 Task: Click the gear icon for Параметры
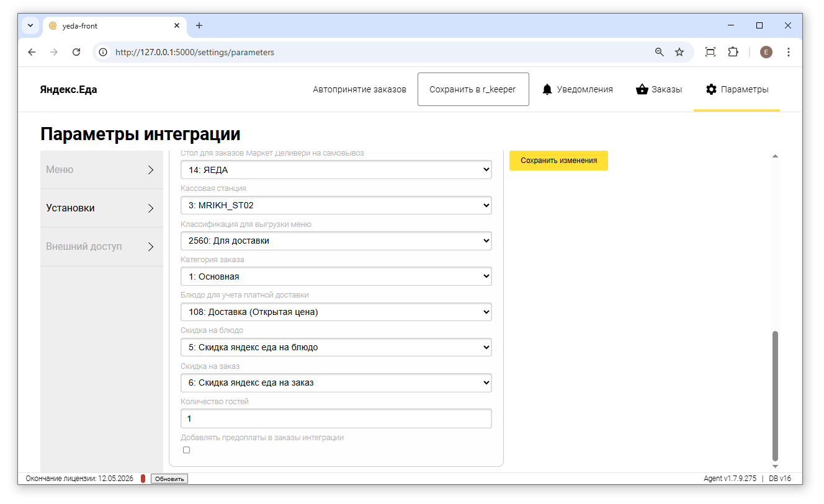(x=711, y=89)
